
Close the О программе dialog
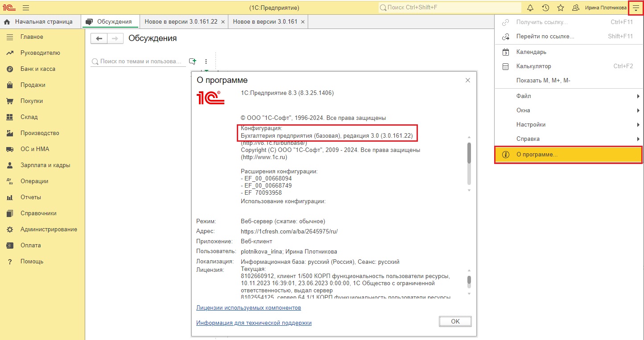(x=468, y=81)
